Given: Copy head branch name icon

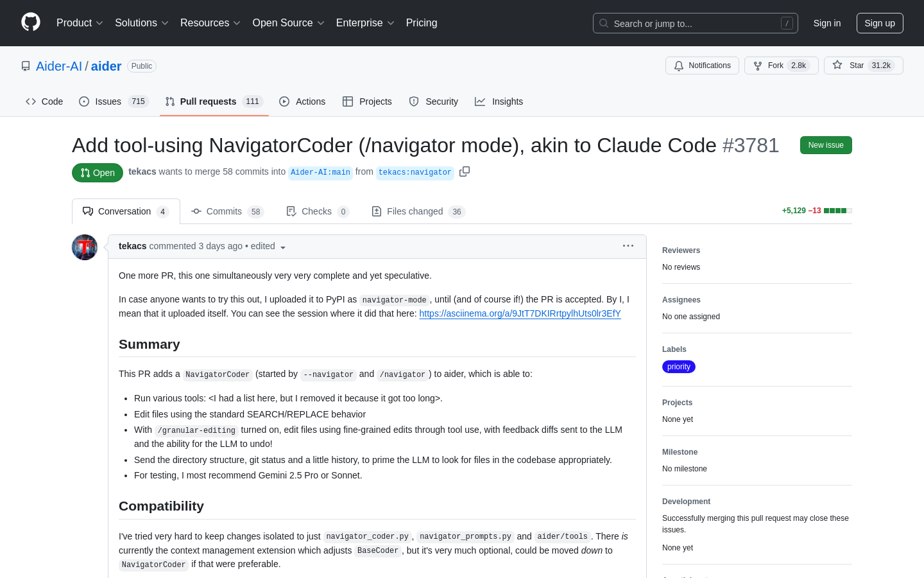Looking at the screenshot, I should tap(465, 171).
